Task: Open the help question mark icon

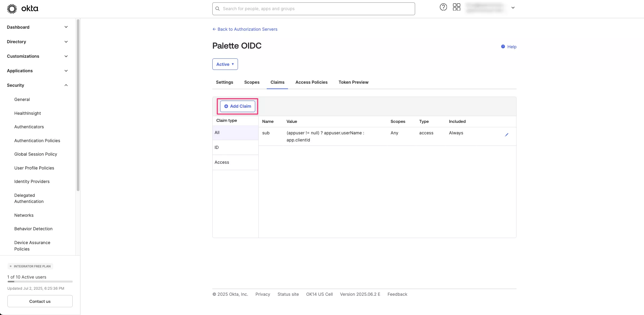Action: (x=443, y=7)
